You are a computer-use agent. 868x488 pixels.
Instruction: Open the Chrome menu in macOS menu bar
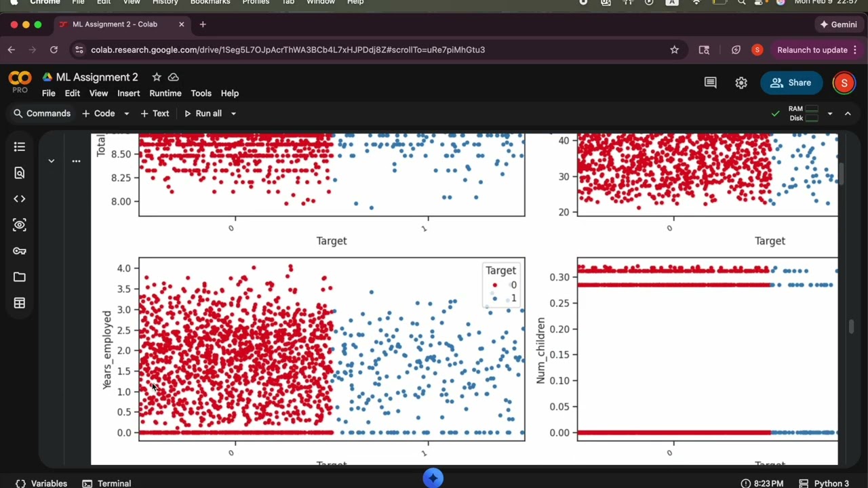tap(45, 2)
